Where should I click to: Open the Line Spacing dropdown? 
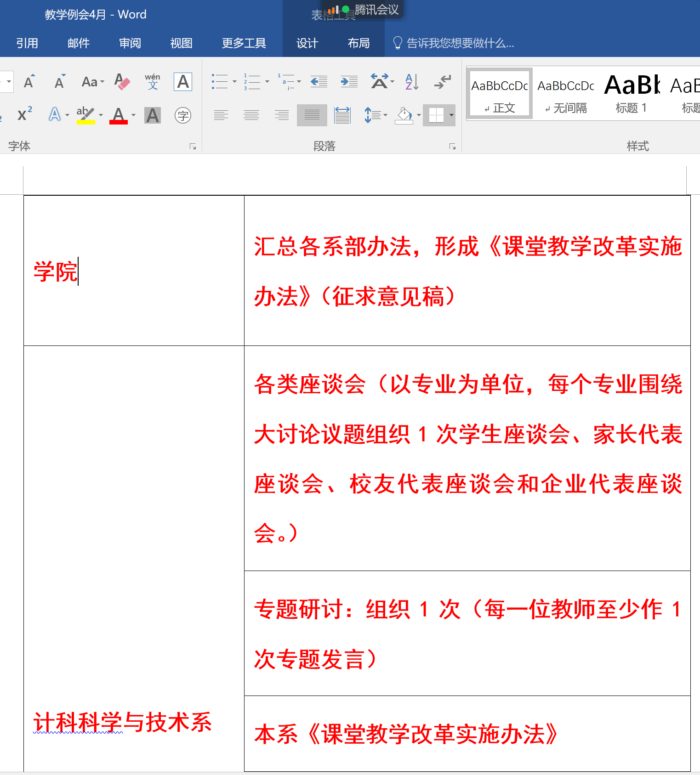(376, 115)
